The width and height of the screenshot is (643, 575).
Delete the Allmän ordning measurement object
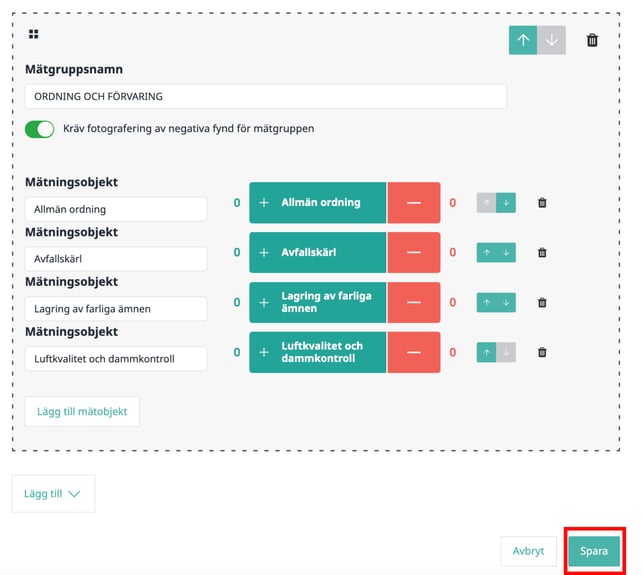click(542, 203)
